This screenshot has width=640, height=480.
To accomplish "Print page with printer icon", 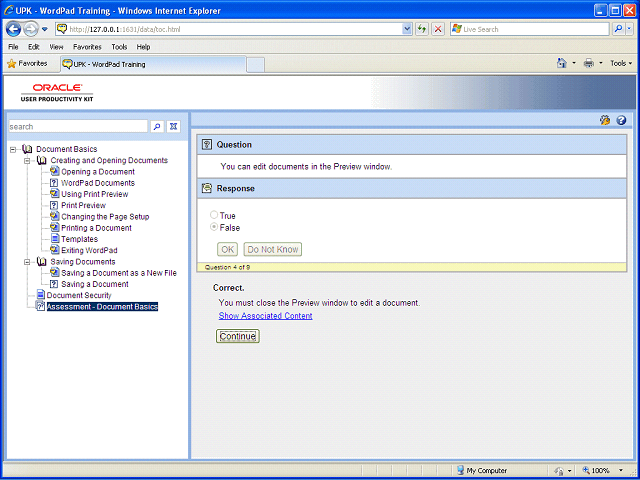I will pyautogui.click(x=589, y=63).
